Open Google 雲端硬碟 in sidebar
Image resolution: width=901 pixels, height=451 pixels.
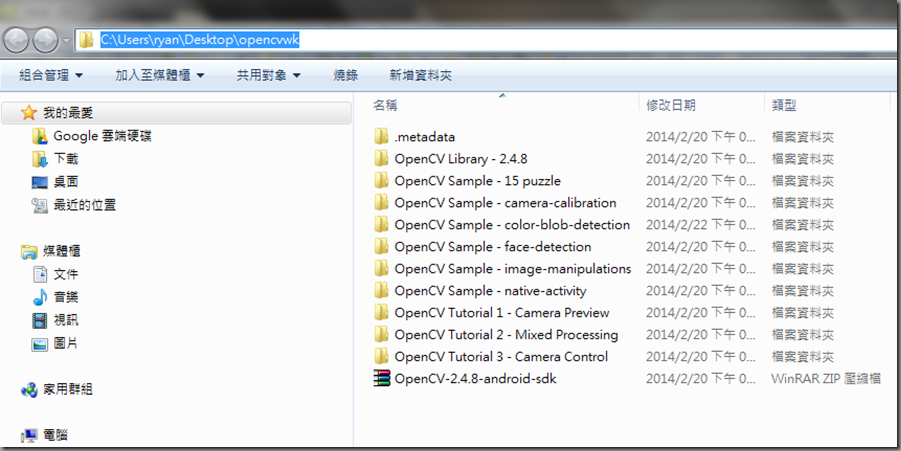(x=102, y=136)
